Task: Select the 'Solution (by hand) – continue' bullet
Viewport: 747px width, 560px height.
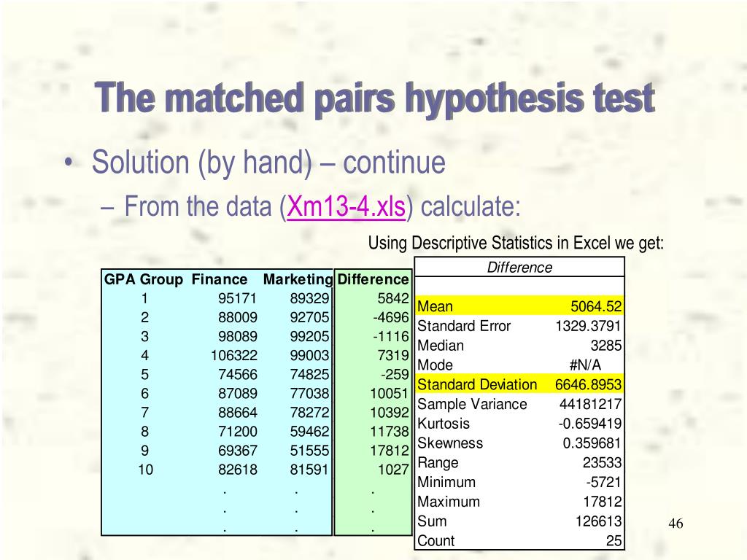Action: tap(268, 163)
